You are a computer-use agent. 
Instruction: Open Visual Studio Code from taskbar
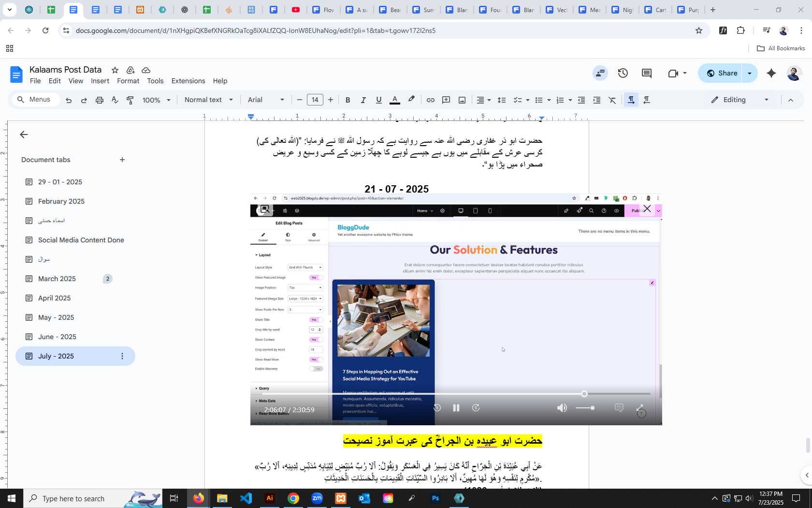click(246, 498)
